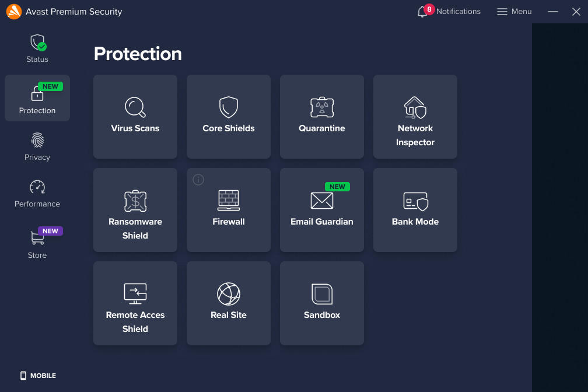Open the Virus Scans tile

[135, 116]
